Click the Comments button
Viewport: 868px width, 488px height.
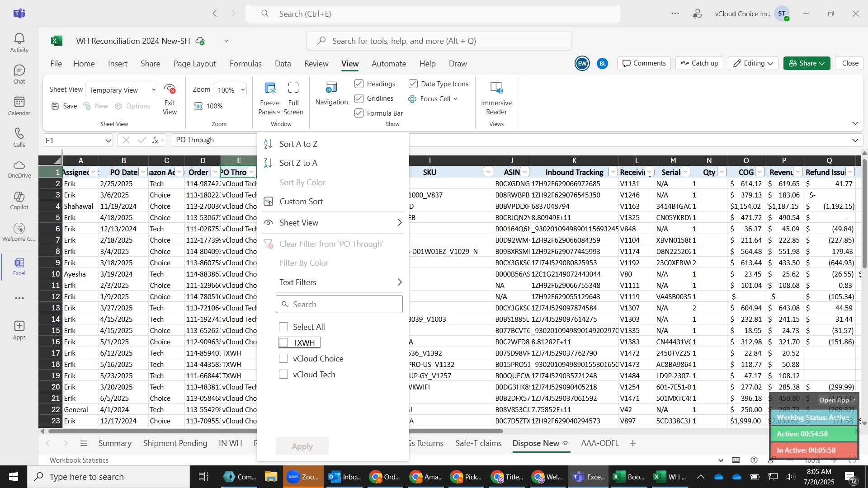tap(644, 63)
